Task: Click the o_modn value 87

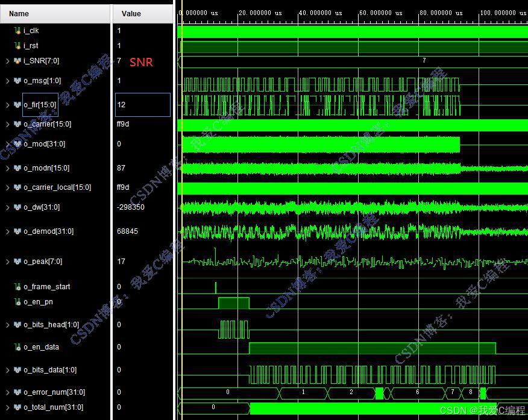Action: (121, 168)
